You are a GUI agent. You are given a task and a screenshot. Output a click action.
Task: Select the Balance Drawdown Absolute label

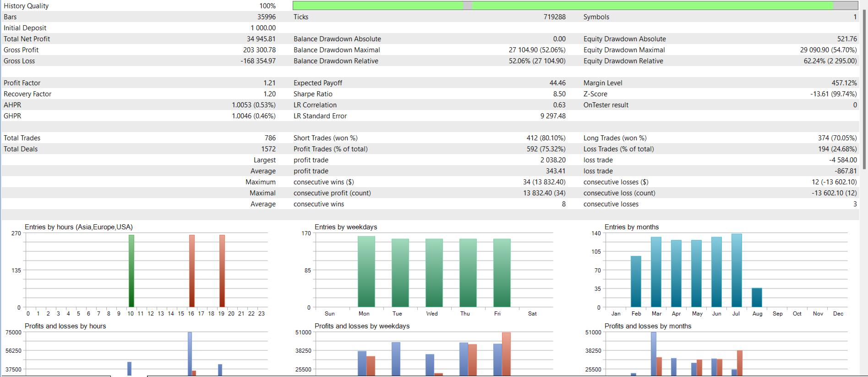[x=338, y=39]
